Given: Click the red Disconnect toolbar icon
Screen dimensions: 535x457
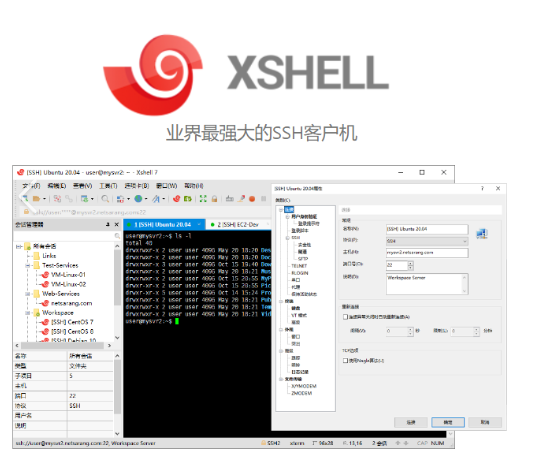Looking at the screenshot, I should [57, 198].
